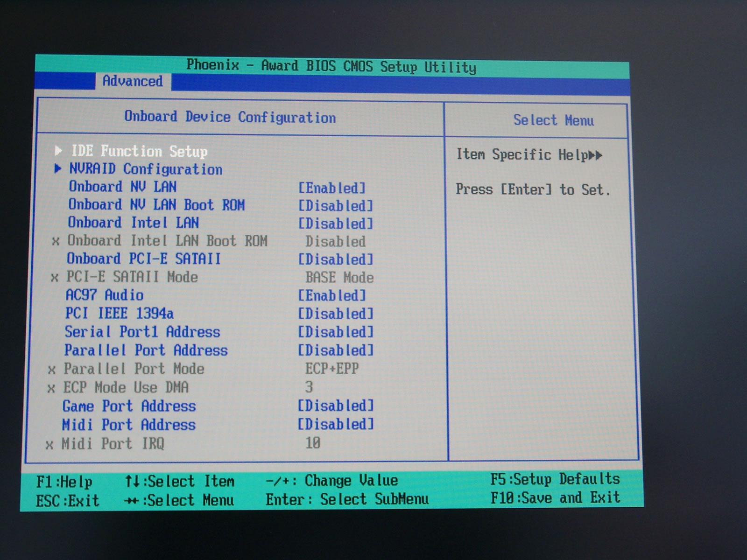The height and width of the screenshot is (560, 747).
Task: Toggle Onboard Intel LAN Disabled value
Action: point(336,224)
